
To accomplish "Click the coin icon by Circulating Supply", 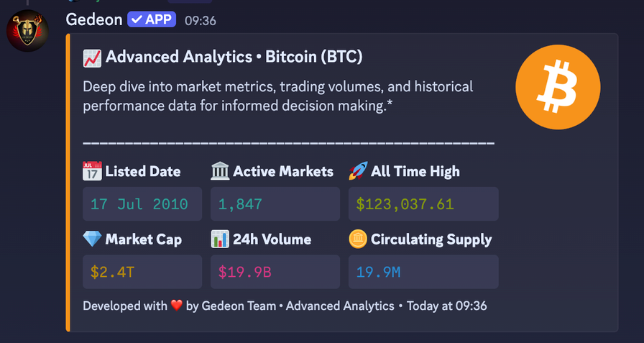I will (358, 239).
